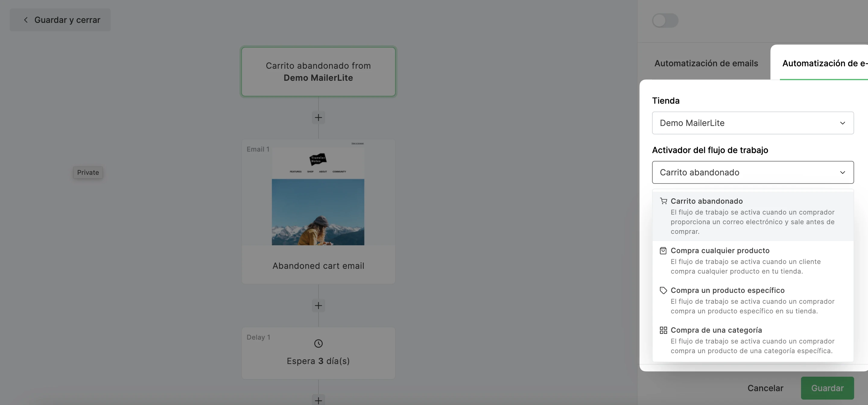Click the chevron arrow in the Tienda field

(842, 123)
